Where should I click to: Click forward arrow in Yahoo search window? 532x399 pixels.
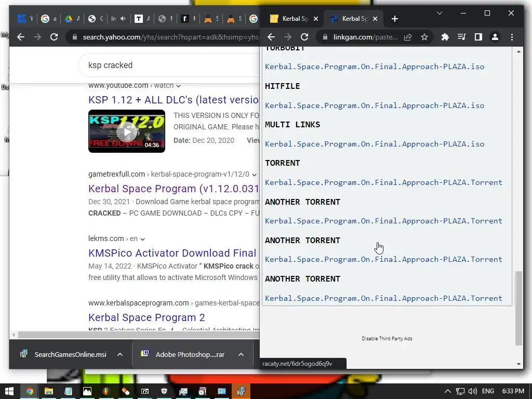pyautogui.click(x=37, y=37)
